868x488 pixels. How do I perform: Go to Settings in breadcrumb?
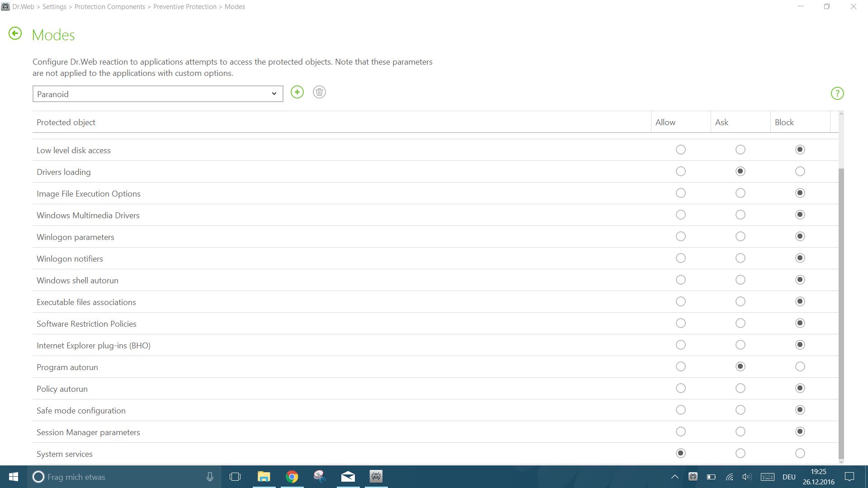(x=54, y=7)
